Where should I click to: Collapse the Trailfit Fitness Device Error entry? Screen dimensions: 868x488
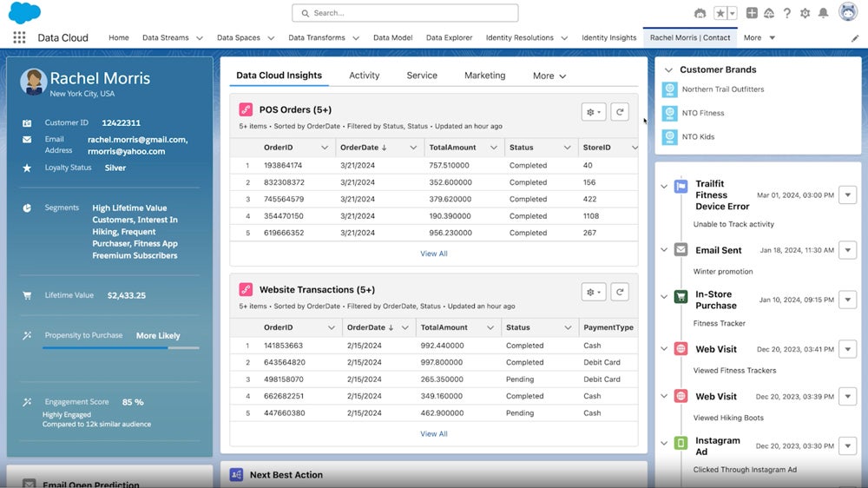click(664, 187)
